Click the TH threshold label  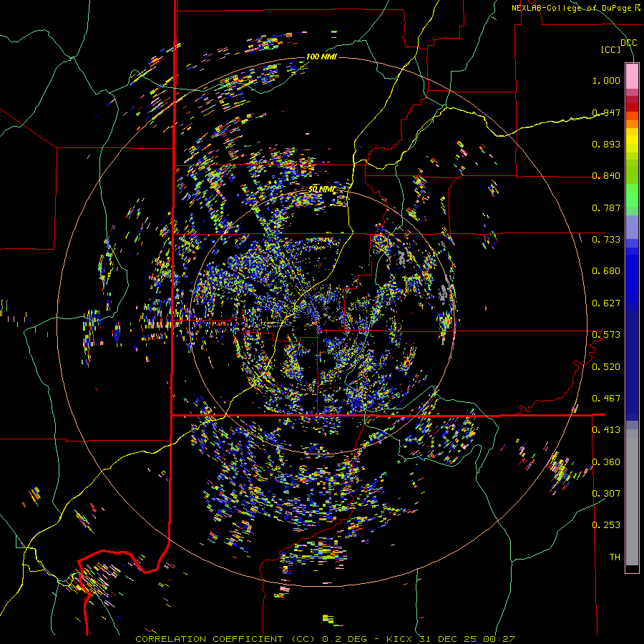tap(615, 557)
